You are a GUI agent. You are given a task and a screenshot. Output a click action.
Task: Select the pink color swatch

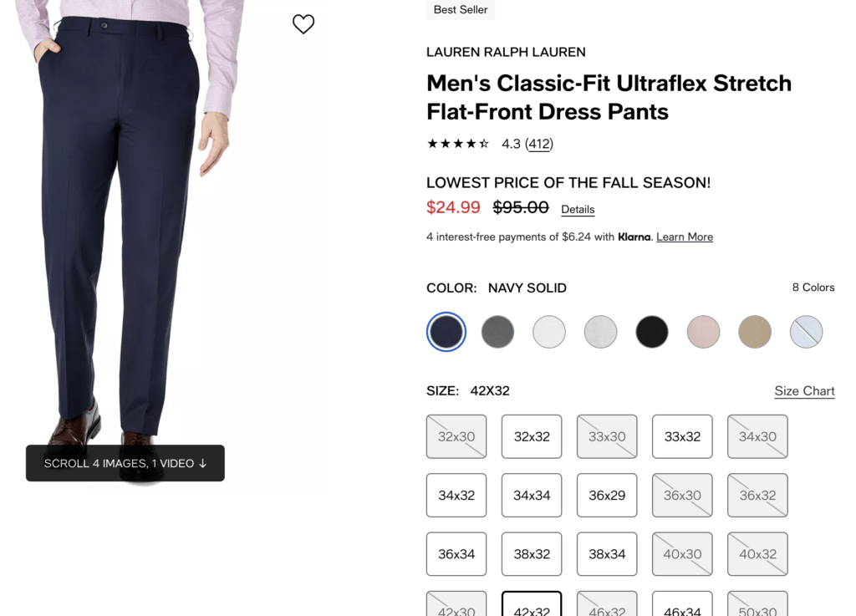coord(703,332)
